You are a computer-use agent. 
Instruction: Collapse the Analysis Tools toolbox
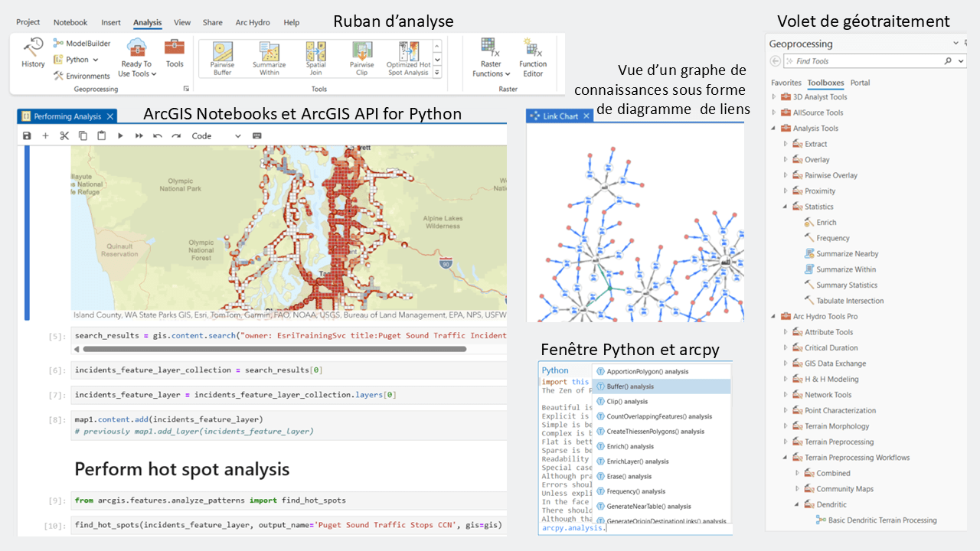pos(774,129)
